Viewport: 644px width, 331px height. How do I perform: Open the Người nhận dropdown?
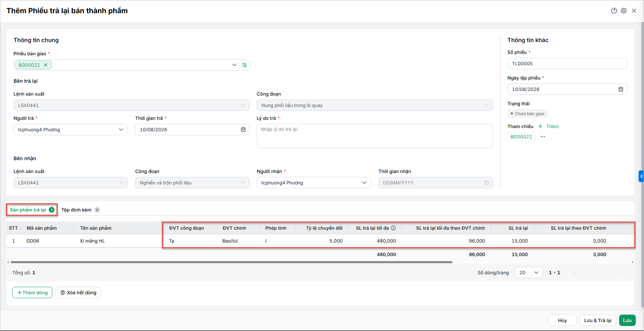(x=314, y=183)
